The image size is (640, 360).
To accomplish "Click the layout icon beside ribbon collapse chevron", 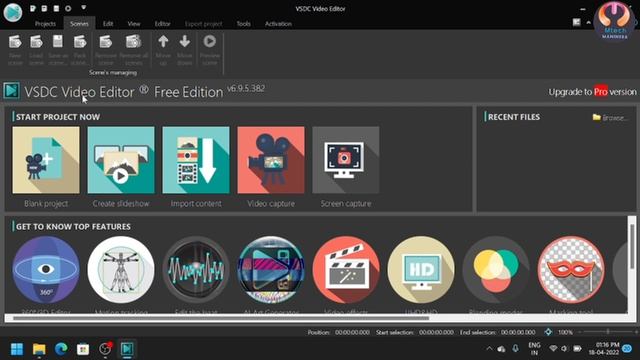I will pyautogui.click(x=576, y=22).
